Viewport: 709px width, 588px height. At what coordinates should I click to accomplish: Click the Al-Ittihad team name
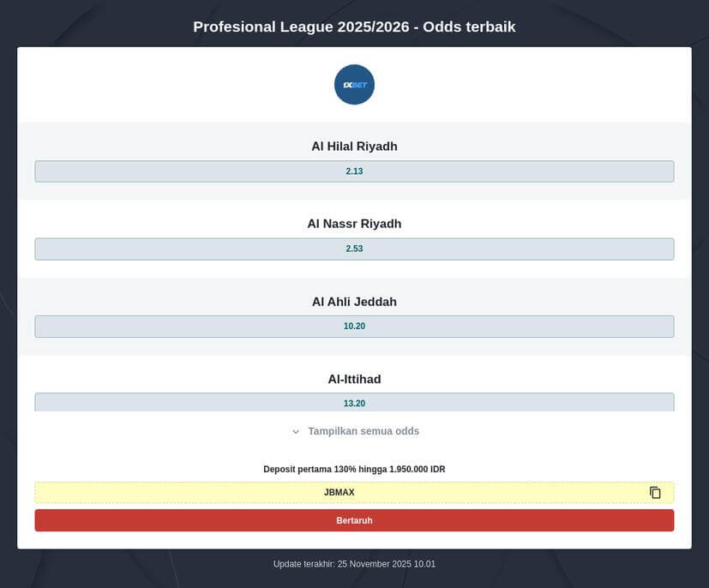click(354, 379)
